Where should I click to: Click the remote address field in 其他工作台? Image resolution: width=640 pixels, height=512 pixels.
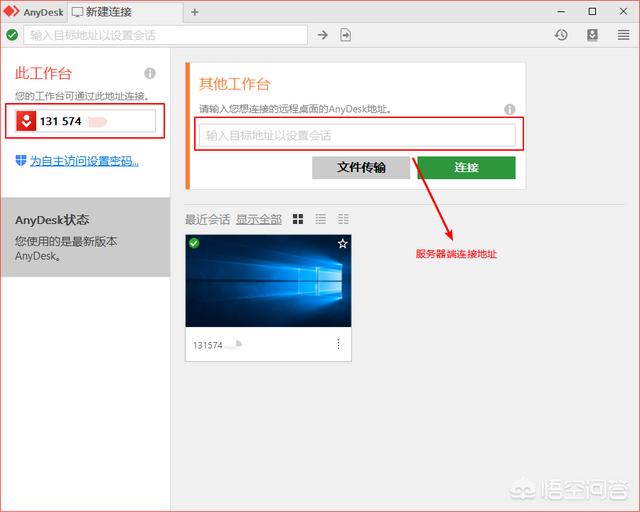click(357, 135)
